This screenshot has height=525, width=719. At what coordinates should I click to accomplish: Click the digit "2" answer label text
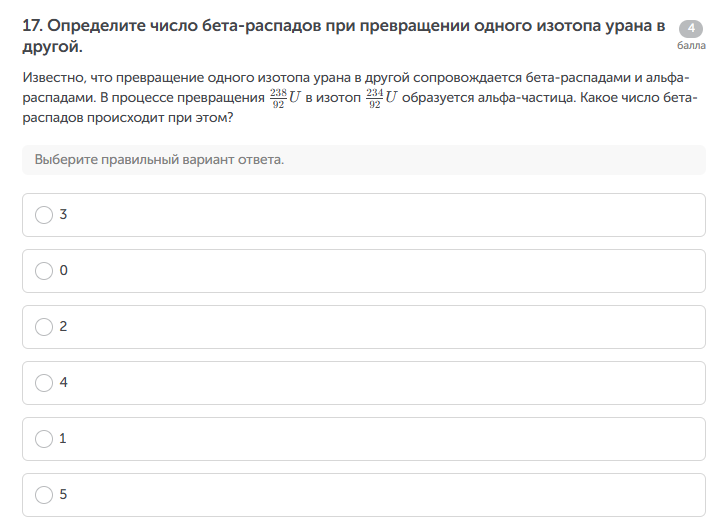(x=63, y=327)
